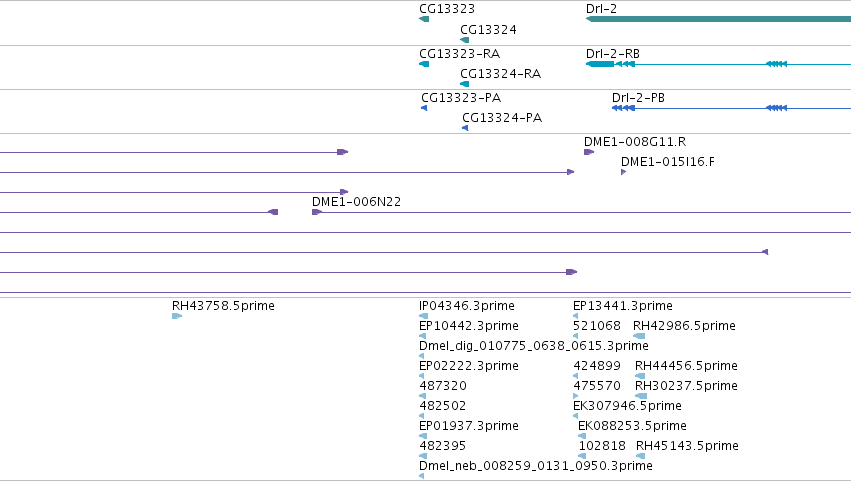Click the EK307946.5prime EST label
851x481 pixels.
(x=627, y=406)
